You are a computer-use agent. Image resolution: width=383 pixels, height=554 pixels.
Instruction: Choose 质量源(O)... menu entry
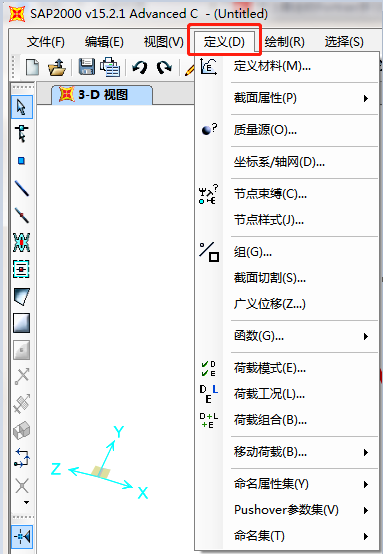click(x=287, y=130)
